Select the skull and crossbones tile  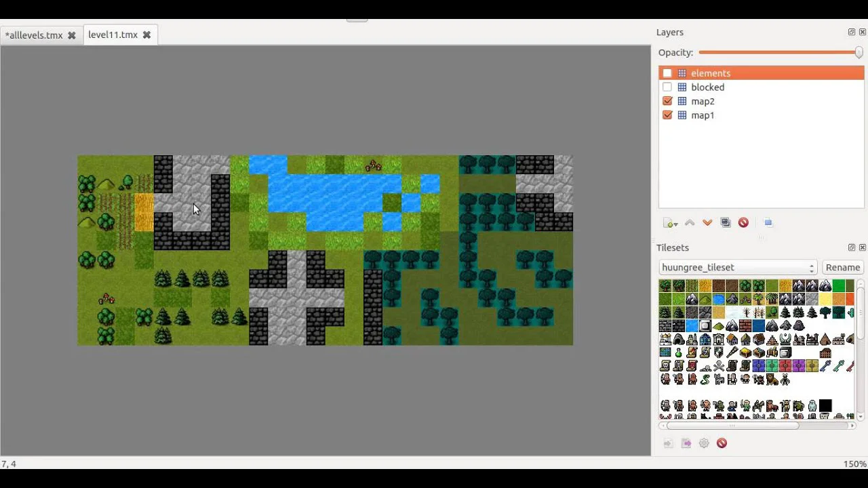[718, 366]
